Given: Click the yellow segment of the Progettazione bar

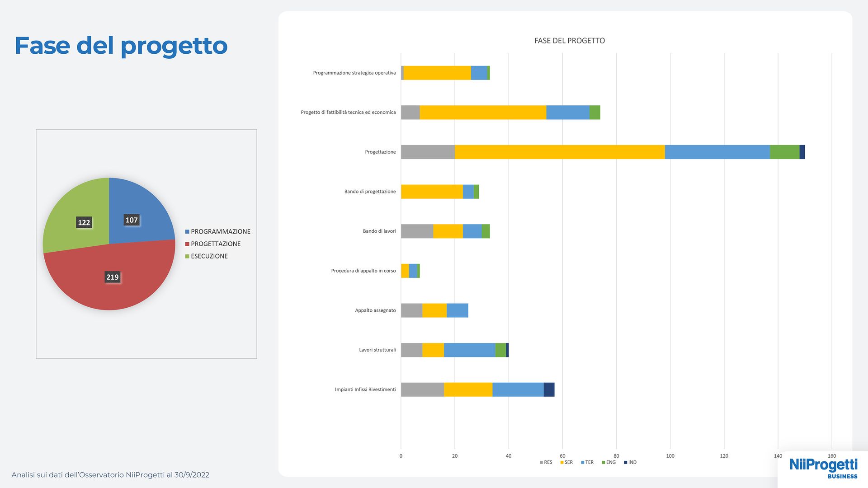Looking at the screenshot, I should [559, 152].
